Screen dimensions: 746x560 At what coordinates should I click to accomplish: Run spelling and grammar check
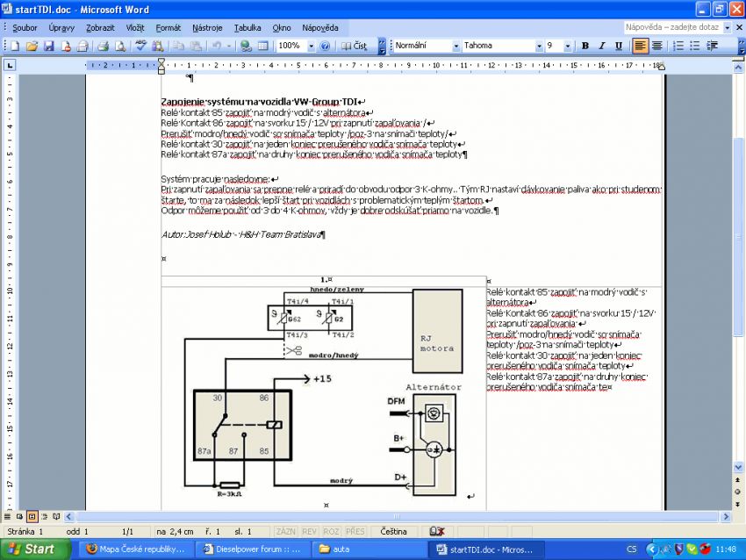[x=140, y=47]
